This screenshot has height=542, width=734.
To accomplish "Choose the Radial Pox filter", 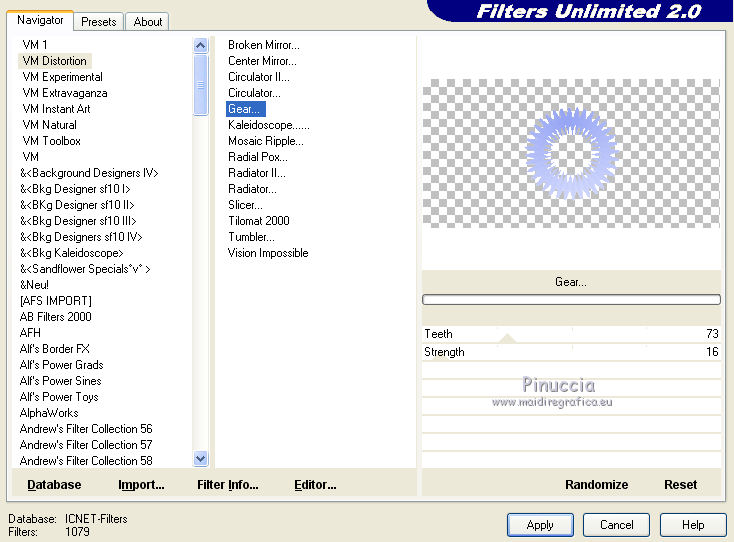I will click(x=257, y=157).
